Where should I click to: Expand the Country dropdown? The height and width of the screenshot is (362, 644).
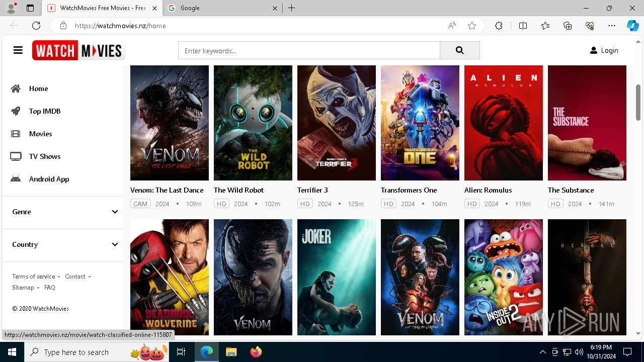point(65,244)
